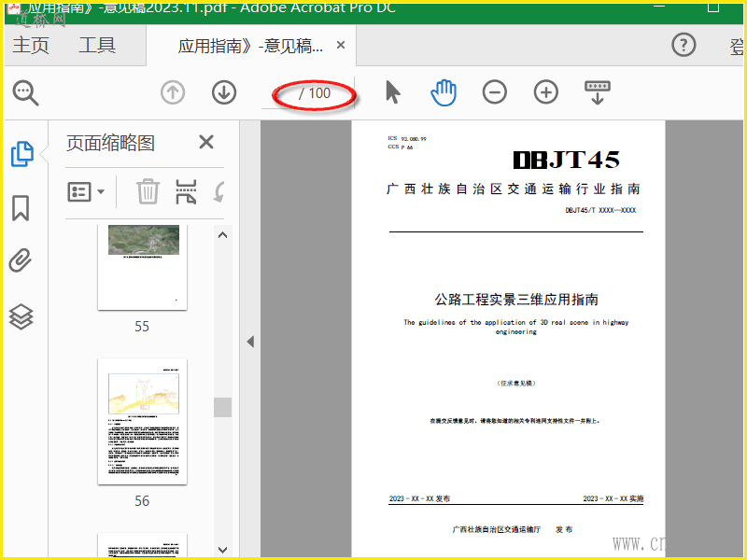Screen dimensions: 747x560
Task: Click the DBJT45 heading on the page
Action: tap(567, 160)
